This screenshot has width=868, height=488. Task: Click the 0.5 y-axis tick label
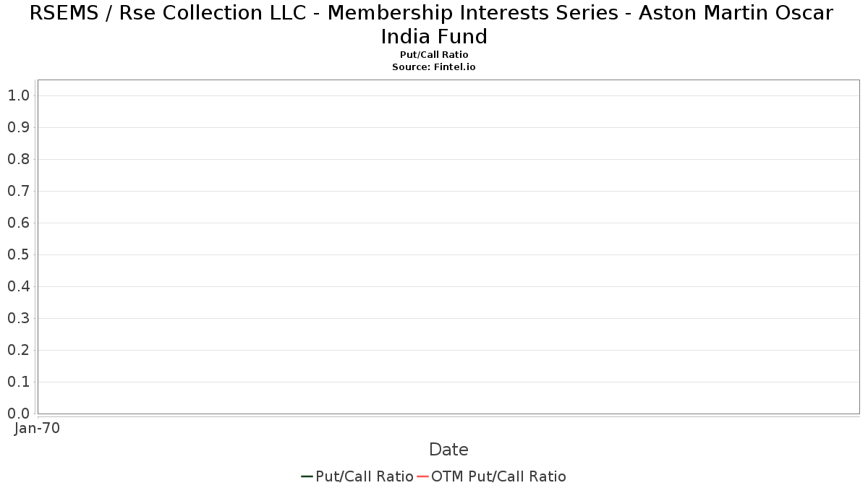tap(18, 254)
